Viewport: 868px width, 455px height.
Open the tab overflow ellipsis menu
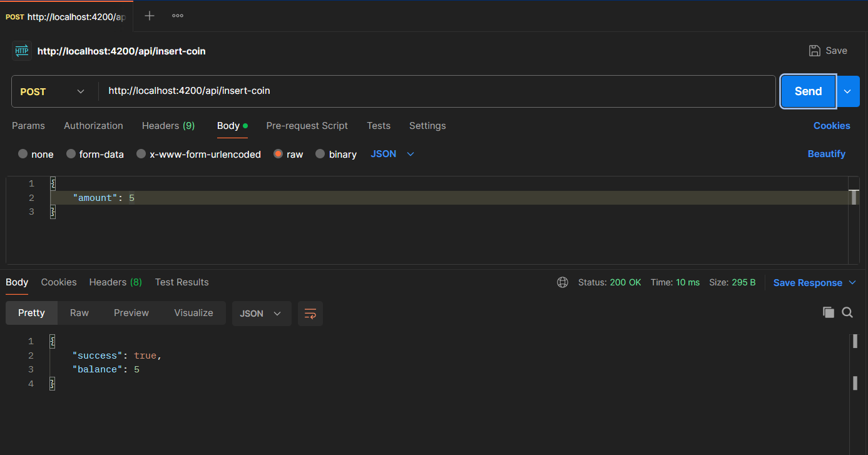[x=178, y=16]
